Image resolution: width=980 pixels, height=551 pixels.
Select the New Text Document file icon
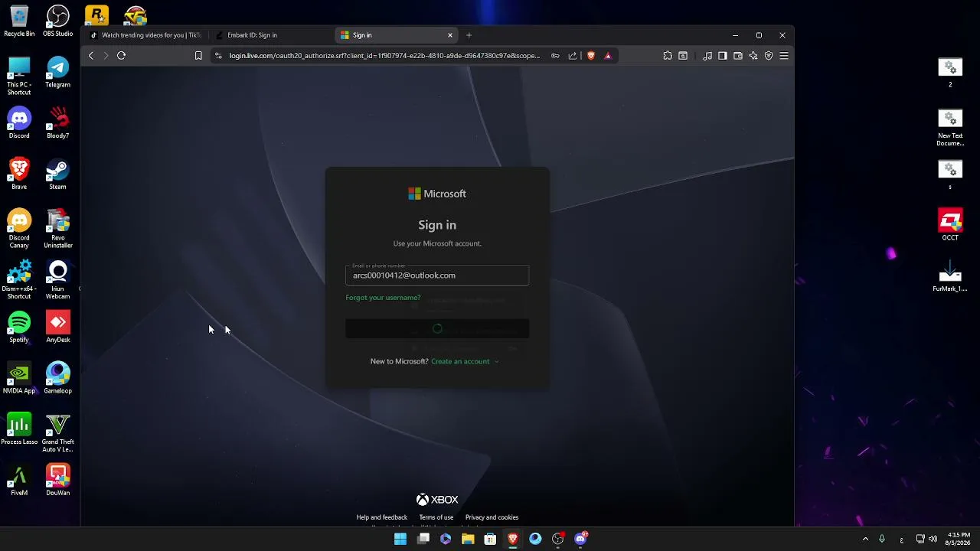tap(950, 127)
